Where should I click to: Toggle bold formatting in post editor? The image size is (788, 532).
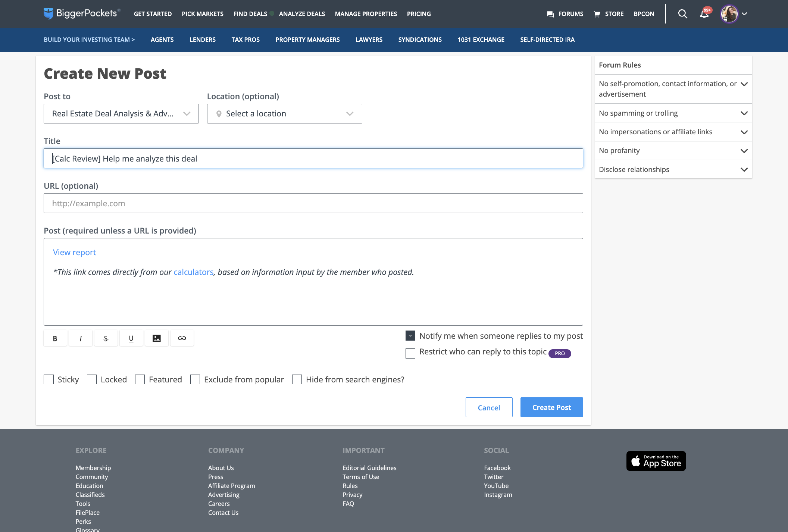point(55,338)
